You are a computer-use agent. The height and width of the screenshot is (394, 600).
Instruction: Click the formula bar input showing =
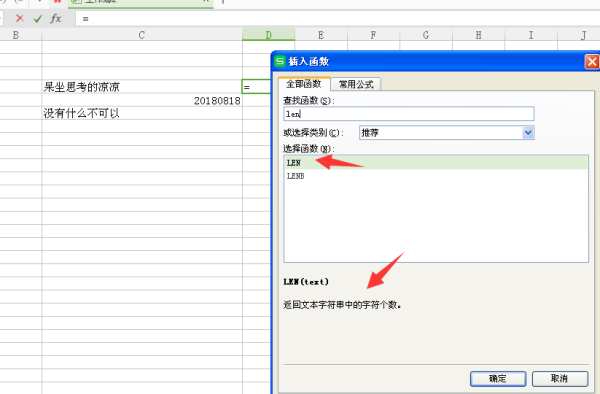(x=338, y=18)
